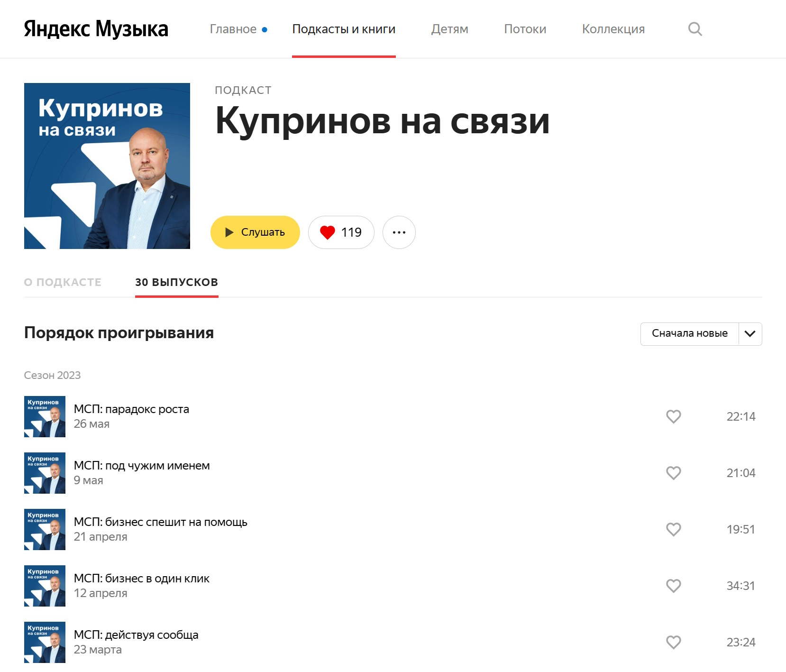
Task: Heart the episode "МСП: бизнес в один клик"
Action: pos(673,586)
